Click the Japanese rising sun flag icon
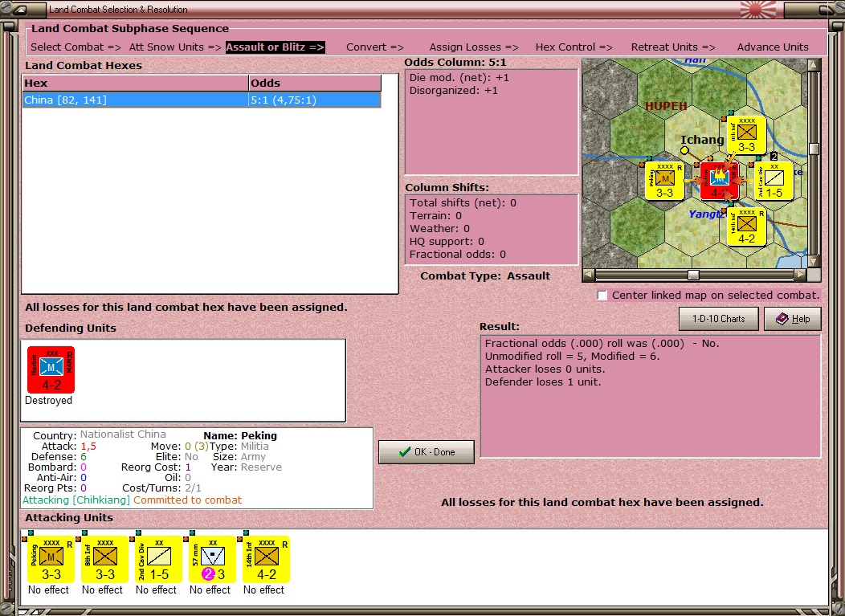This screenshot has height=616, width=845. (759, 9)
